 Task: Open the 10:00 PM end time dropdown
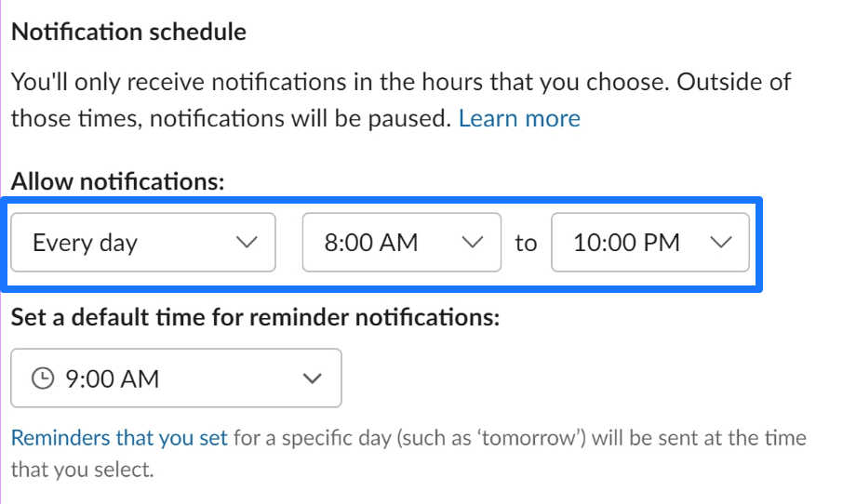650,244
